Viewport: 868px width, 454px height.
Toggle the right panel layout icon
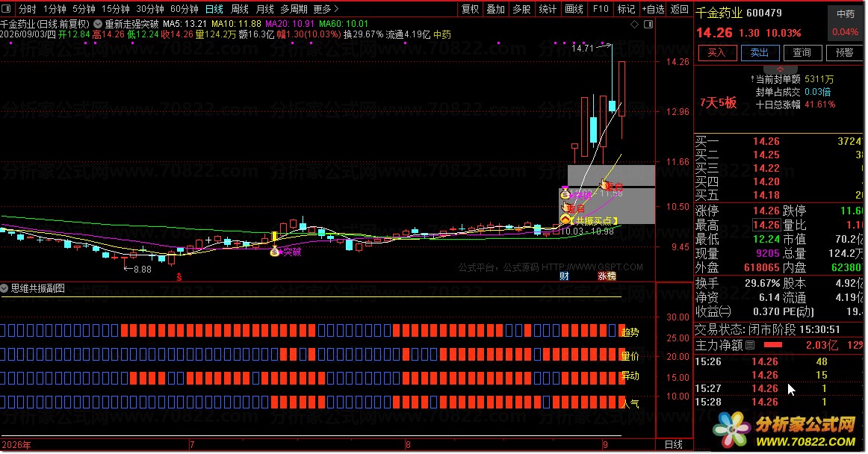[x=648, y=25]
